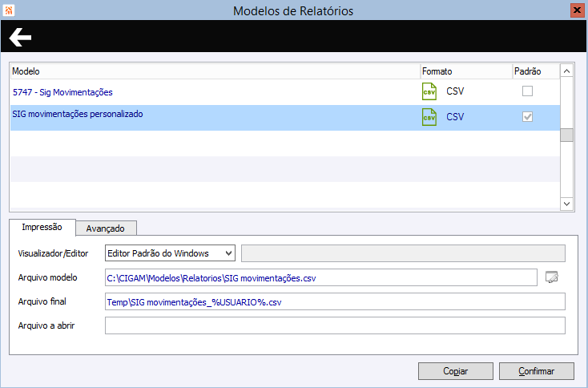Click CSV format text in first row
588x388 pixels.
tap(455, 91)
